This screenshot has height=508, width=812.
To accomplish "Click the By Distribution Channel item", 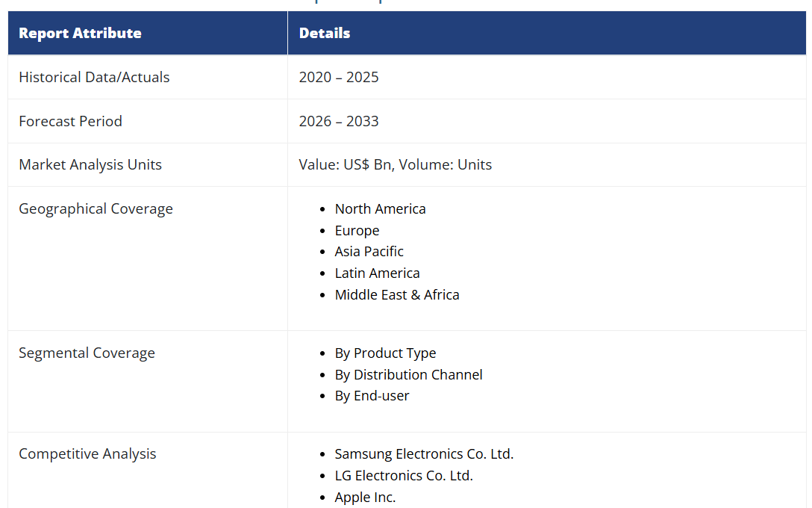I will 408,374.
